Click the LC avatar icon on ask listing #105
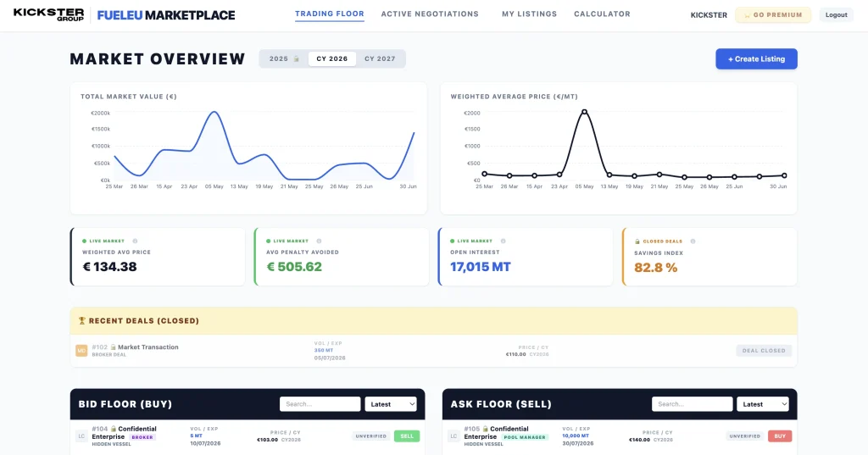 click(x=453, y=436)
